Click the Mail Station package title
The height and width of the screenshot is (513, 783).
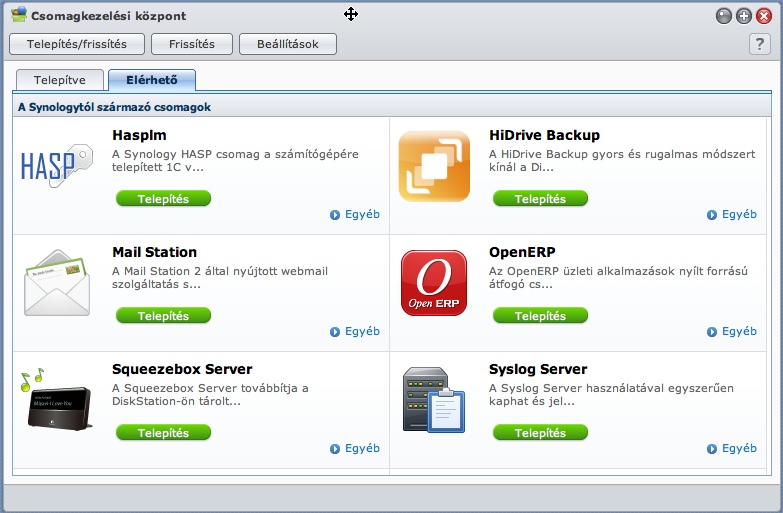pyautogui.click(x=154, y=252)
